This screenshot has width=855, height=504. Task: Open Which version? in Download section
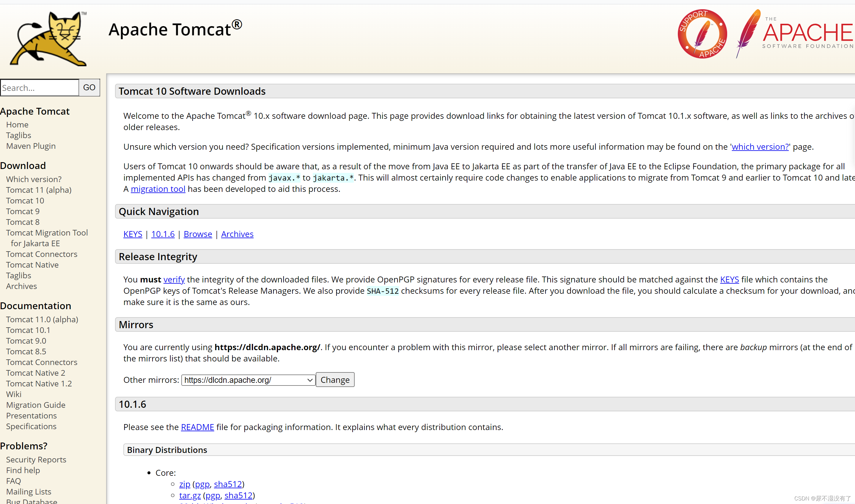34,179
